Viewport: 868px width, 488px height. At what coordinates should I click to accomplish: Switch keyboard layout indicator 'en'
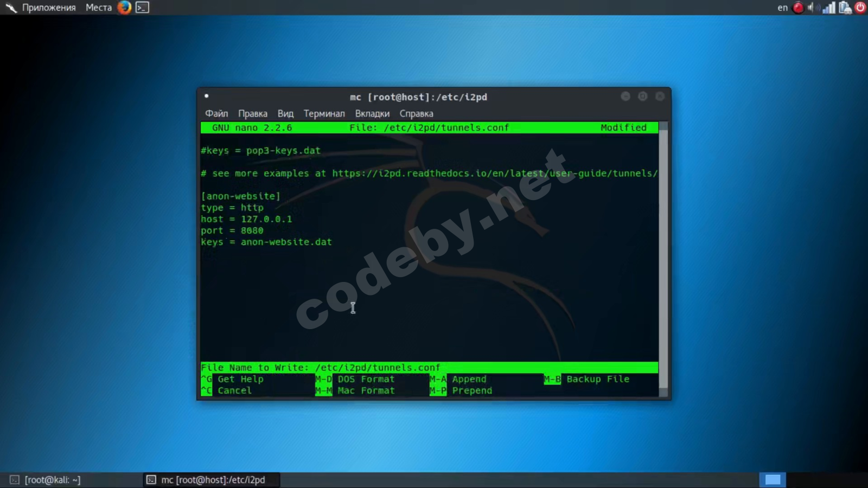coord(782,8)
